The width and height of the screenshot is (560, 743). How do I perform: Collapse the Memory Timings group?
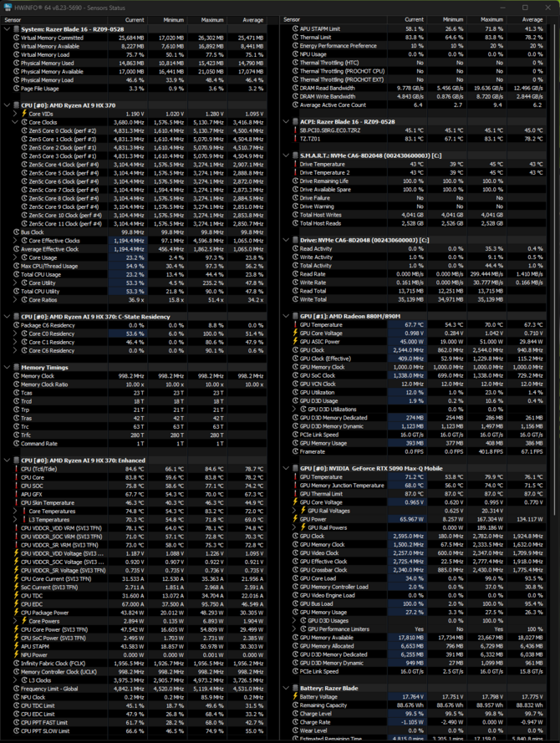pos(7,367)
